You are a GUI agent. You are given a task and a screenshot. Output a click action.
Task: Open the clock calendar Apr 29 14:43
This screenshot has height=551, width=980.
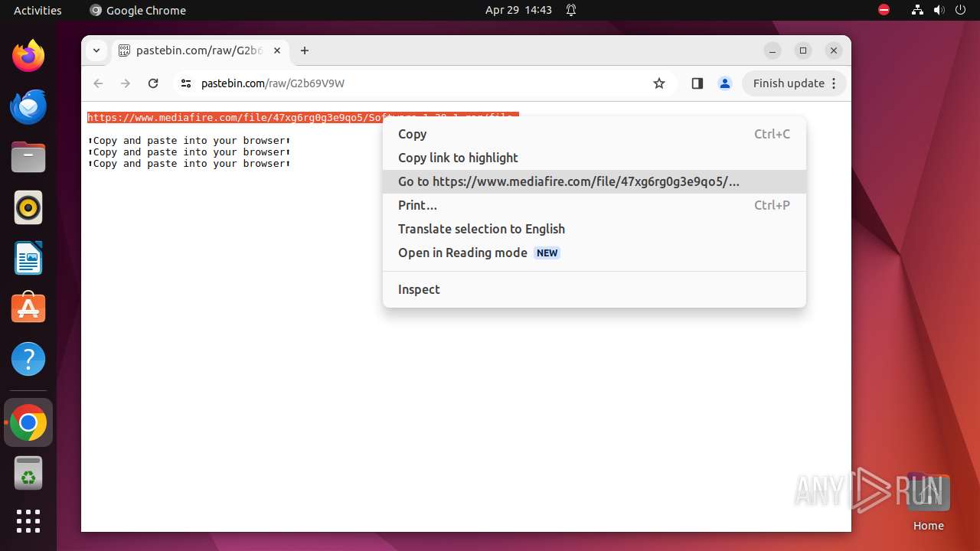518,10
